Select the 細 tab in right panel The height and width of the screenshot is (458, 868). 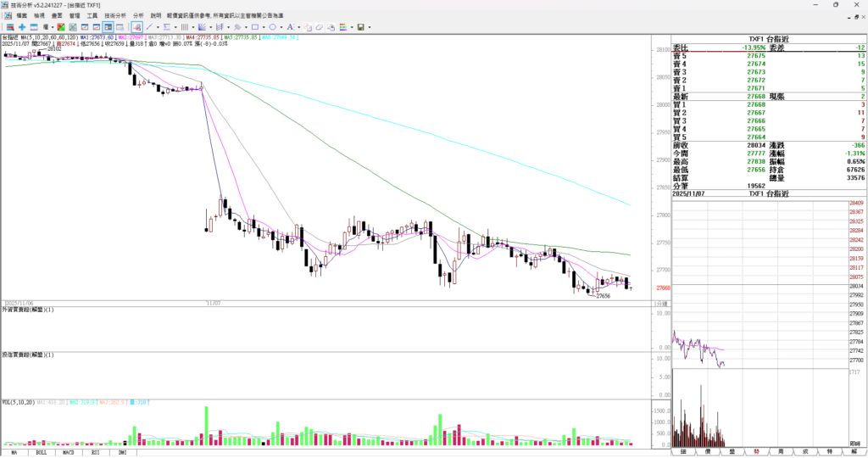pos(683,452)
